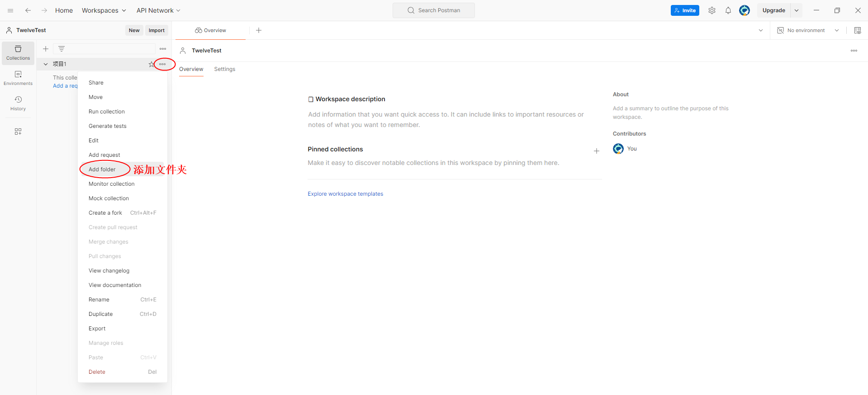
Task: Choose Monitor collection
Action: (x=123, y=184)
